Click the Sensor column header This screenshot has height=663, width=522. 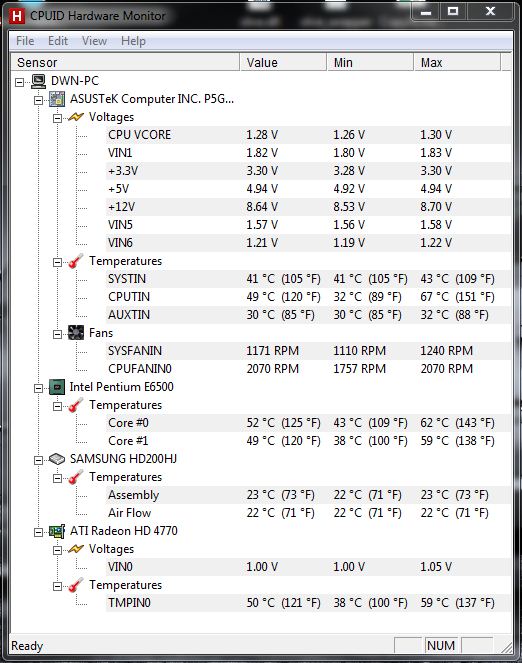tap(125, 63)
